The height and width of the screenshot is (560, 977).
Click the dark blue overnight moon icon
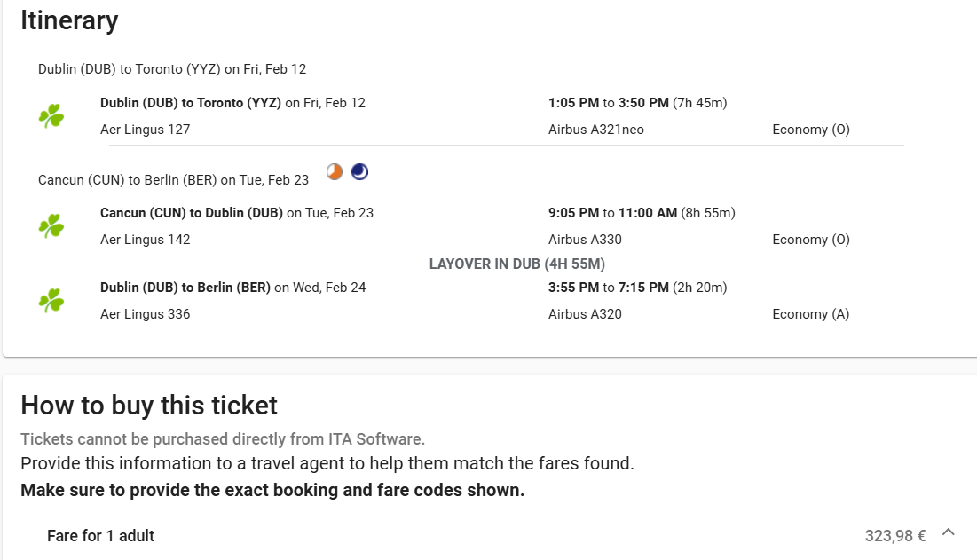[x=359, y=172]
